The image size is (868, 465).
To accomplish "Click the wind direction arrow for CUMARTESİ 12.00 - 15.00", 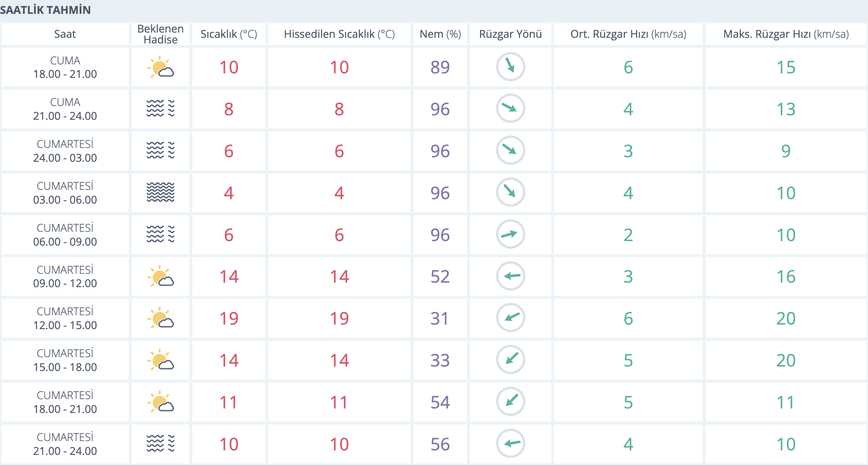I will [x=511, y=318].
